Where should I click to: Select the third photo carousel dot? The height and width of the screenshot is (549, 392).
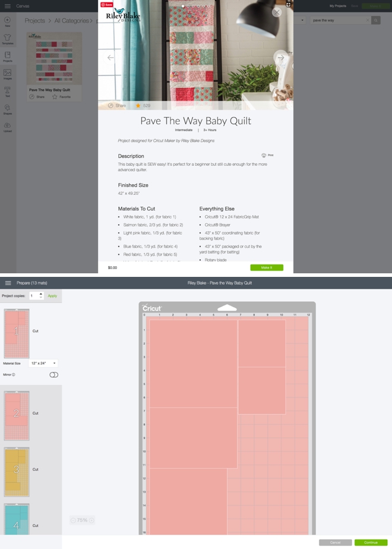pos(193,6)
